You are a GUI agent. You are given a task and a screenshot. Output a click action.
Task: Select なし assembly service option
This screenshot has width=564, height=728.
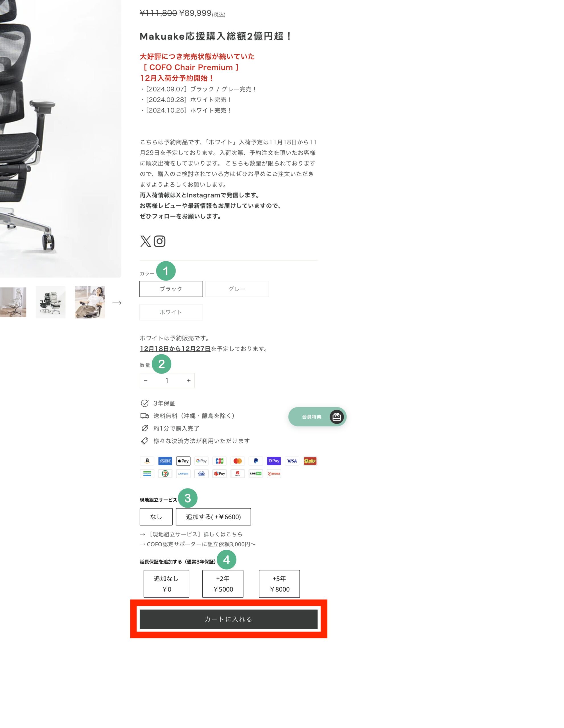click(155, 516)
